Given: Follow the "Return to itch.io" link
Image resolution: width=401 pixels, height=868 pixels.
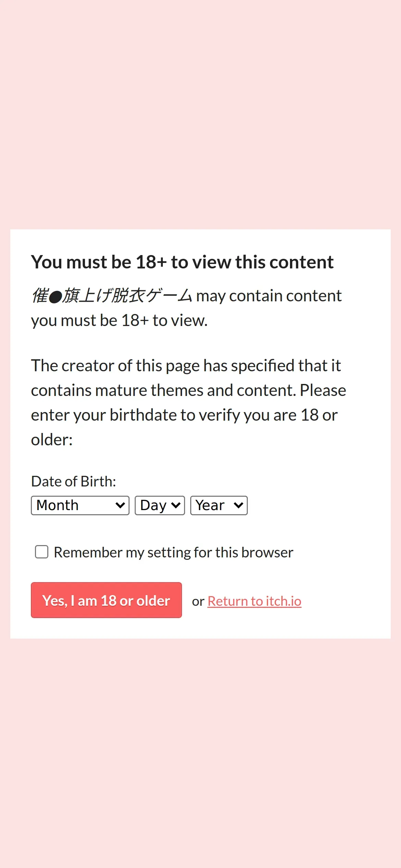Looking at the screenshot, I should click(254, 601).
